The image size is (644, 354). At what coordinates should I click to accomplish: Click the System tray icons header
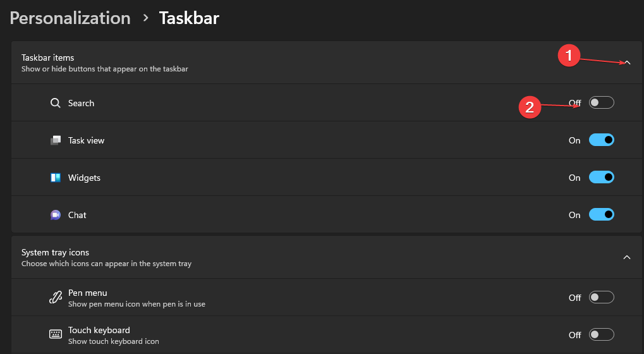pos(55,252)
